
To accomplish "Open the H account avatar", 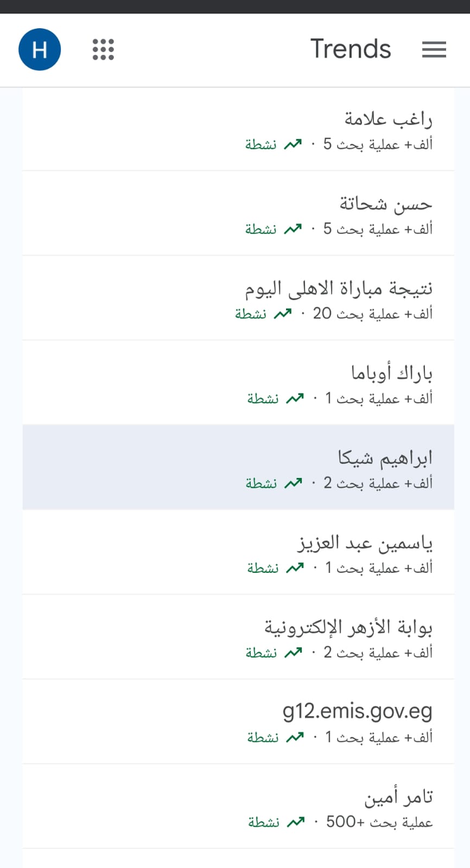I will pos(40,49).
